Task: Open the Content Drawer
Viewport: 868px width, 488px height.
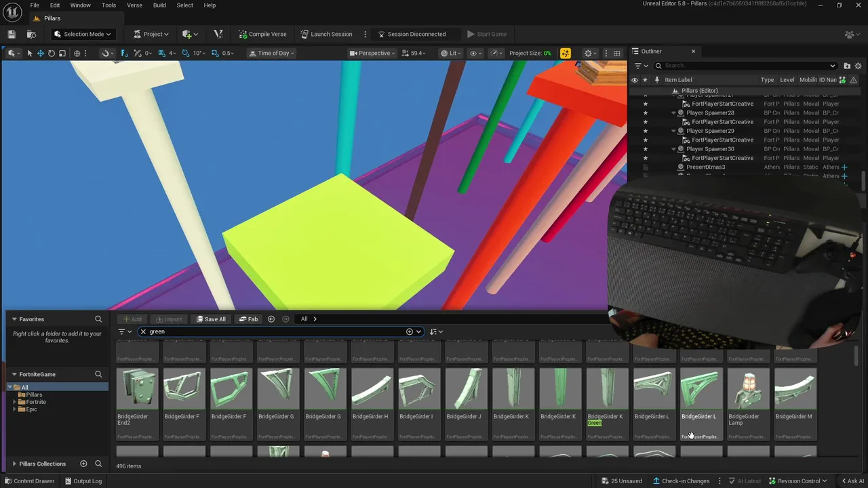Action: (x=29, y=481)
